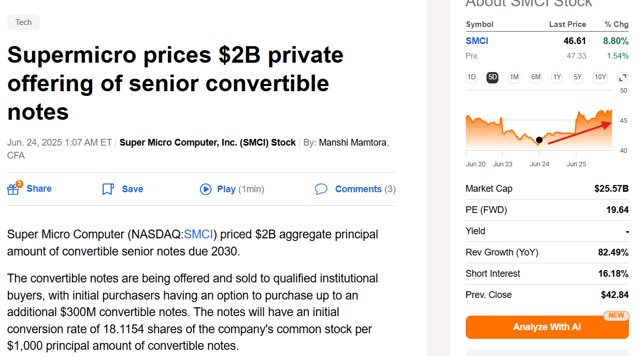Click the Analyze With AI button

point(547,327)
